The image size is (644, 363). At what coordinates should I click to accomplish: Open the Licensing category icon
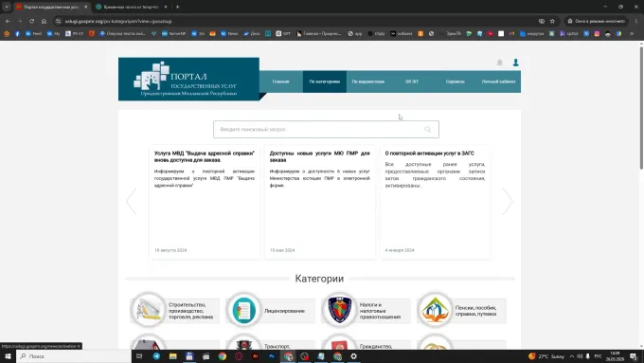click(244, 310)
